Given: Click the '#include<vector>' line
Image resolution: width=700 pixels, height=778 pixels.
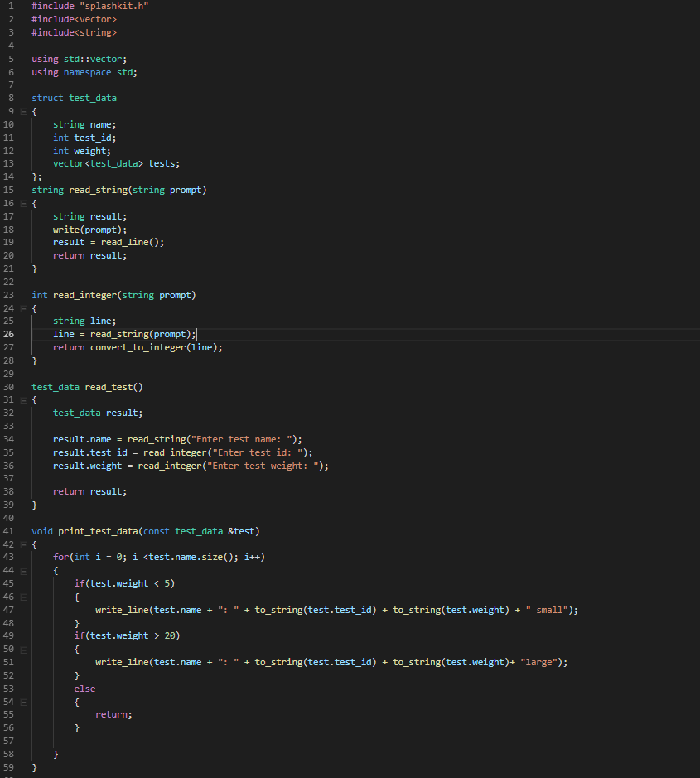Looking at the screenshot, I should [x=75, y=19].
